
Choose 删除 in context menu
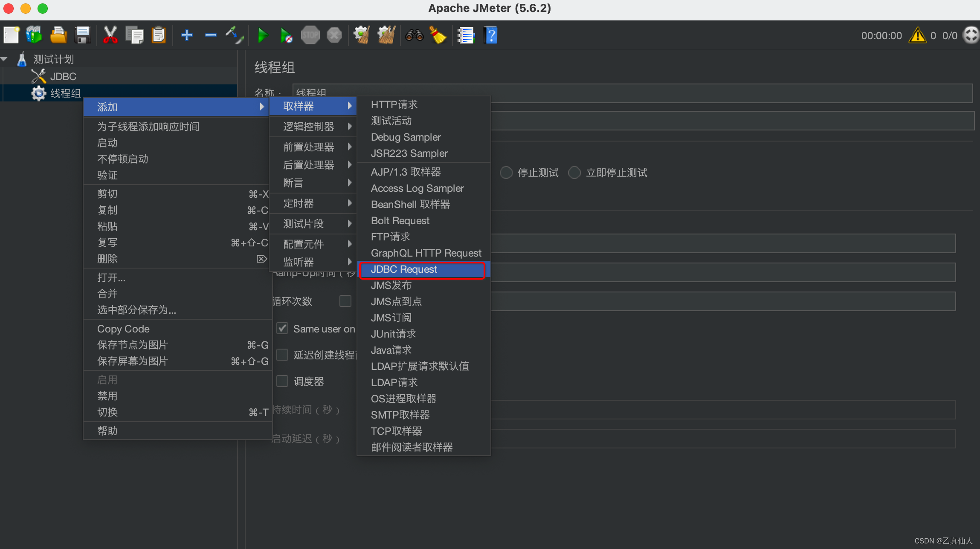click(177, 259)
